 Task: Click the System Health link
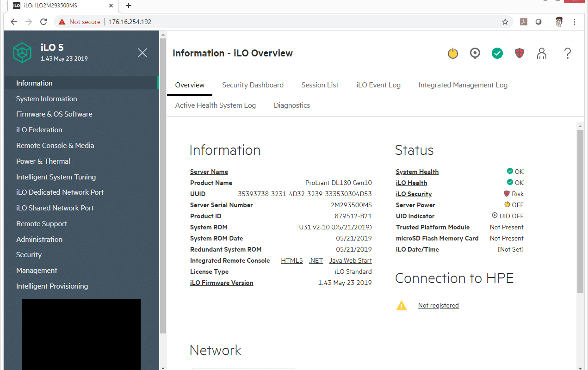click(x=417, y=172)
